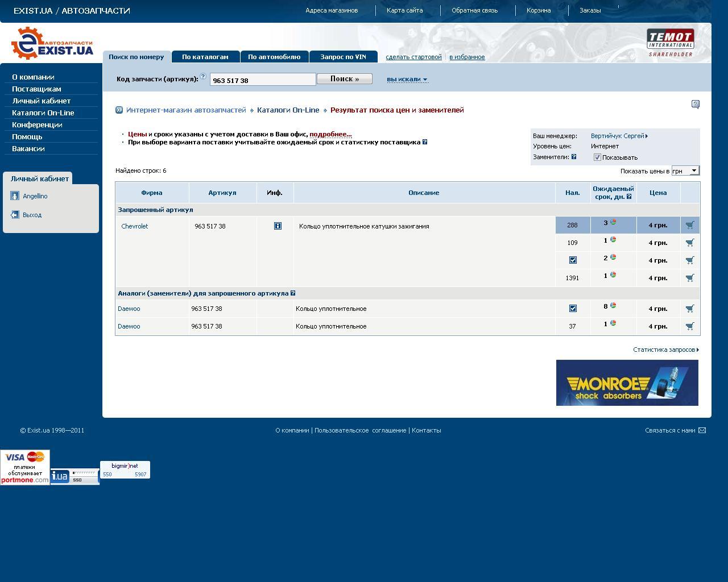Open the Статистика запросов link
The height and width of the screenshot is (582, 728).
point(665,350)
